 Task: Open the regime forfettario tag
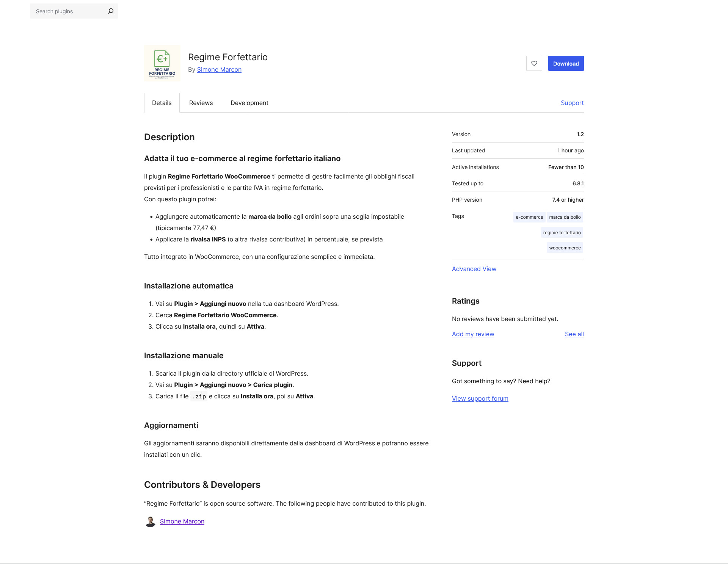point(562,233)
